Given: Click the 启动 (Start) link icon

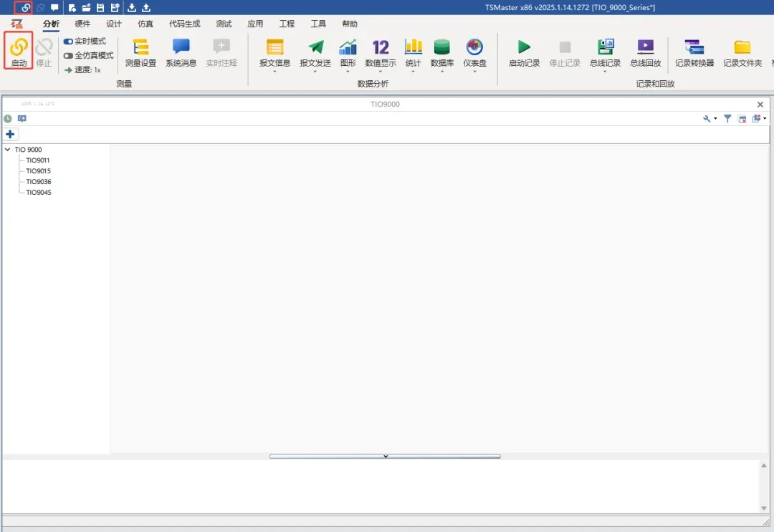Looking at the screenshot, I should coord(19,48).
